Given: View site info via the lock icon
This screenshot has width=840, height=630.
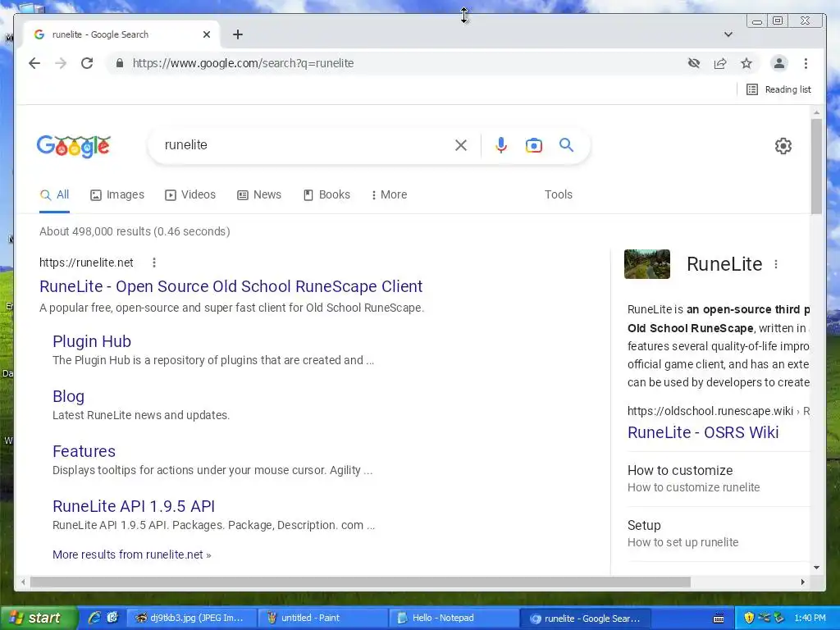Looking at the screenshot, I should pos(120,63).
